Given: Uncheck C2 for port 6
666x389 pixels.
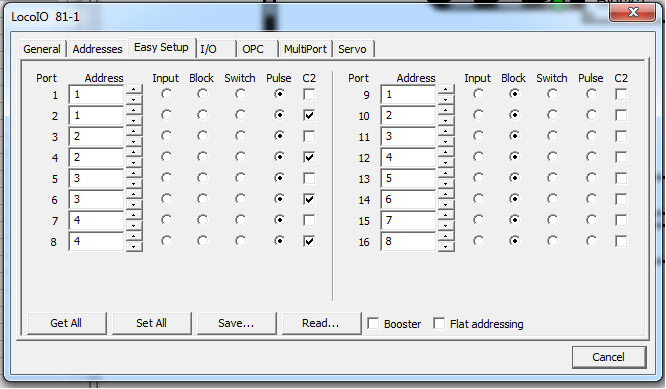Looking at the screenshot, I should 309,199.
